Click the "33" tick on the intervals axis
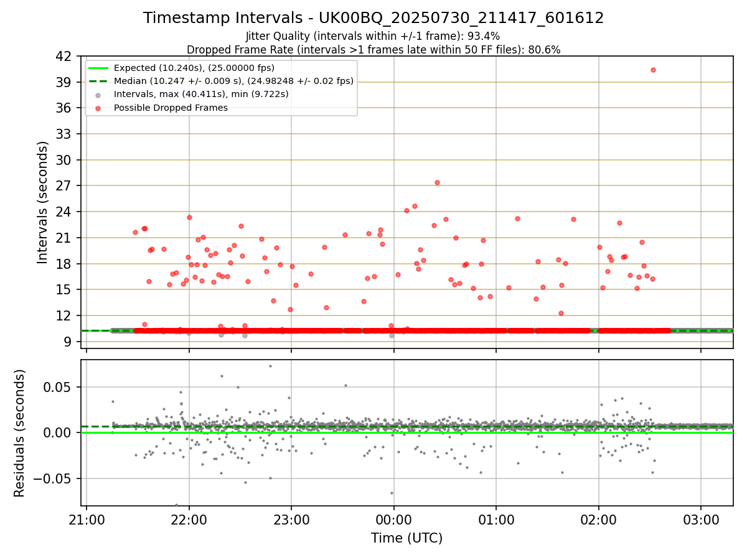This screenshot has height=560, width=747. pos(63,134)
